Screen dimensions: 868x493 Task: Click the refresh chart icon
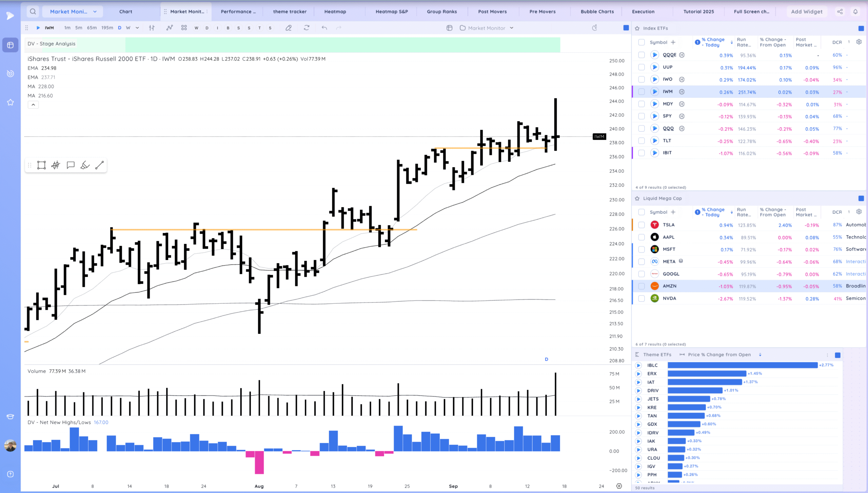(307, 28)
